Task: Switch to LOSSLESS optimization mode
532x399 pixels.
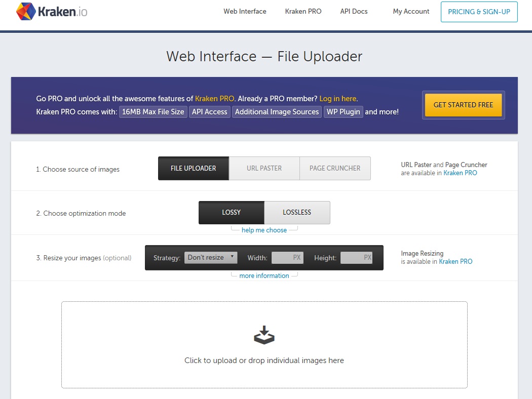Action: click(x=297, y=213)
